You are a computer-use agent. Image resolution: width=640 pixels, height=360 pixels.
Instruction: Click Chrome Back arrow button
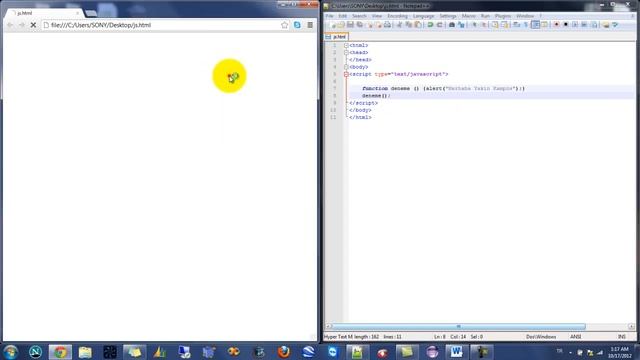pos(10,25)
